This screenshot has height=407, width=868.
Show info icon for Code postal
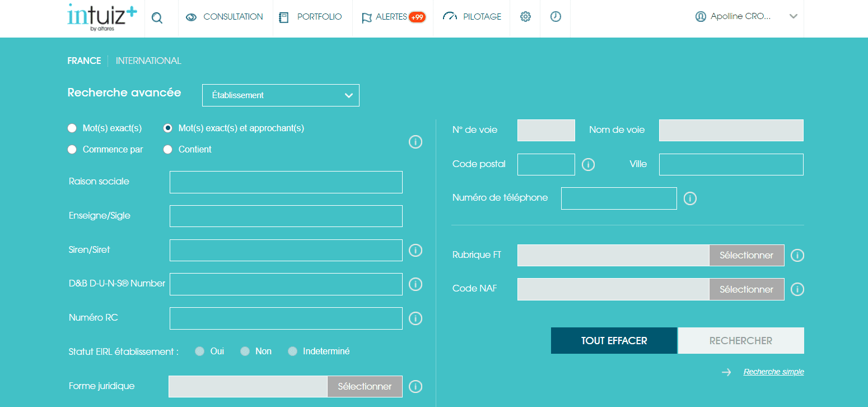[588, 164]
